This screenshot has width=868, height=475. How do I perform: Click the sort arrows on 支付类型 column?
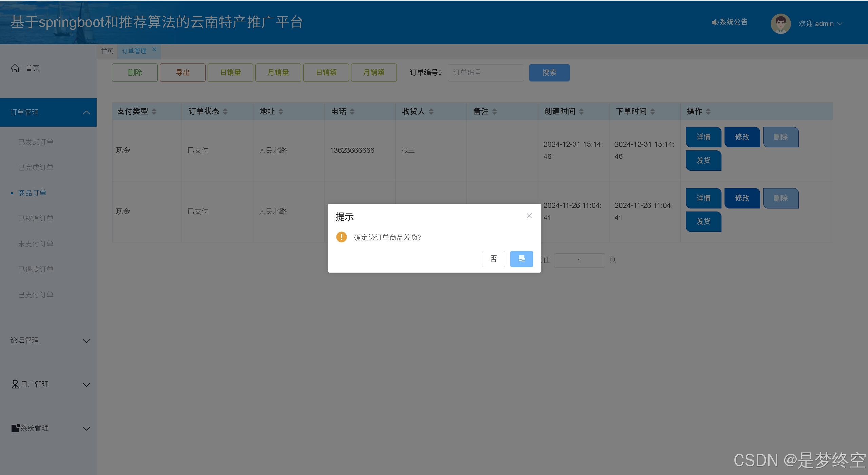click(x=154, y=111)
